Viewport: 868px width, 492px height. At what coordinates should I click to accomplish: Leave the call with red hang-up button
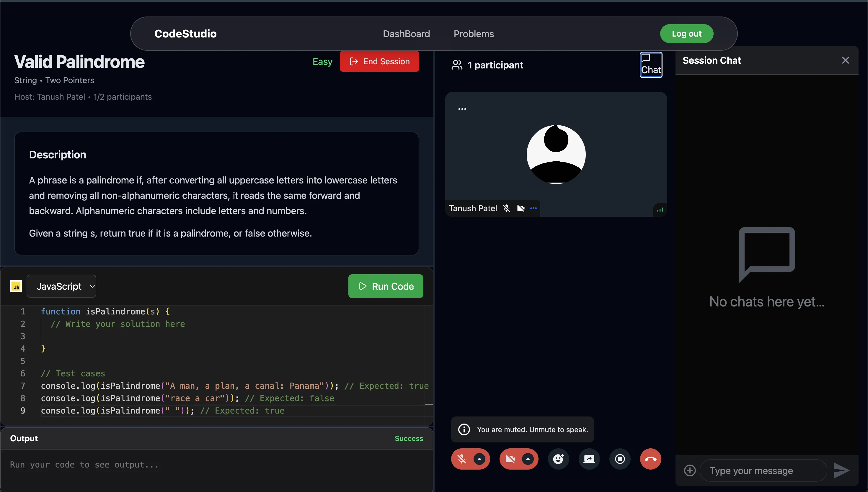click(651, 459)
